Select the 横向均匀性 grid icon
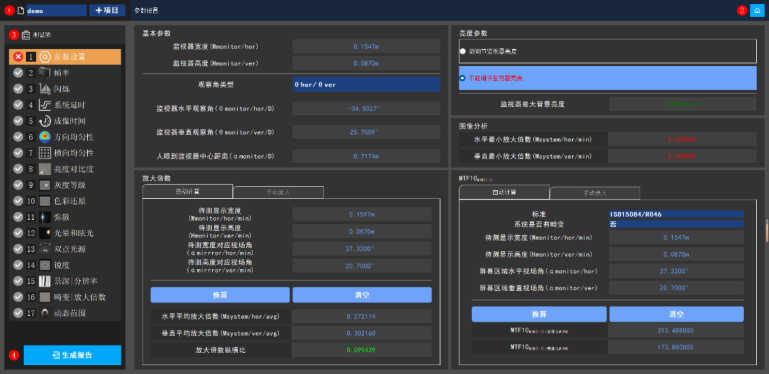 pyautogui.click(x=45, y=153)
